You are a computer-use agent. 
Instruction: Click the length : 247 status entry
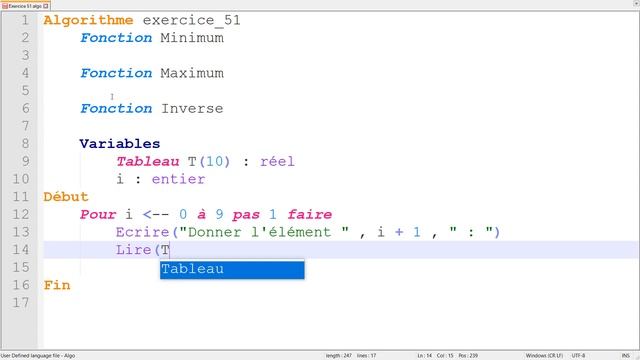338,356
